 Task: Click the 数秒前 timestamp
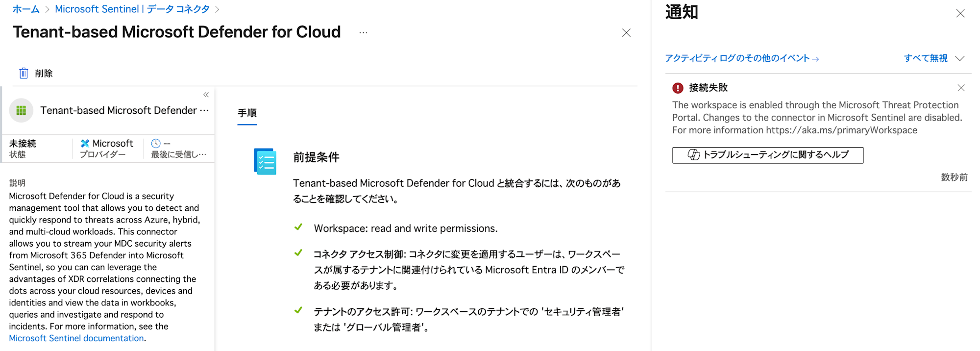point(954,177)
